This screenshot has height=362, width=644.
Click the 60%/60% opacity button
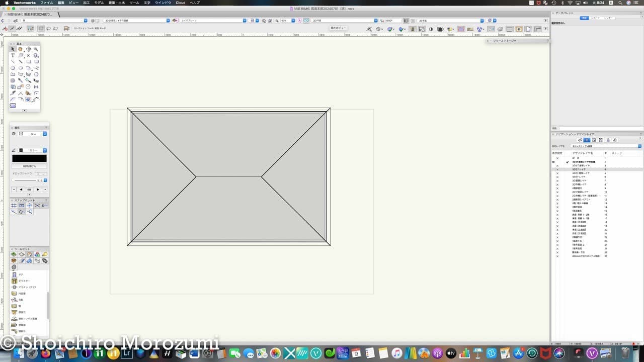(29, 166)
